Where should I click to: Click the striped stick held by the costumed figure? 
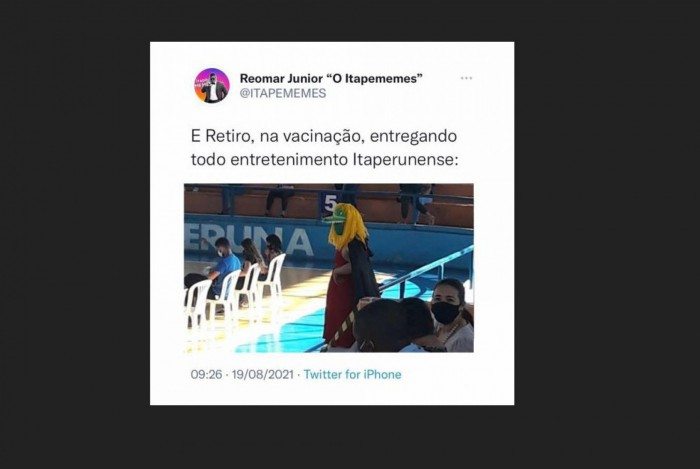(x=343, y=328)
